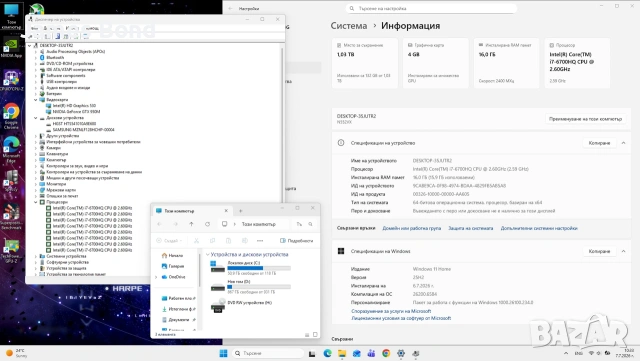Image resolution: width=640 pixels, height=361 pixels.
Task: Click Преименуване на този компютър button
Action: [585, 119]
